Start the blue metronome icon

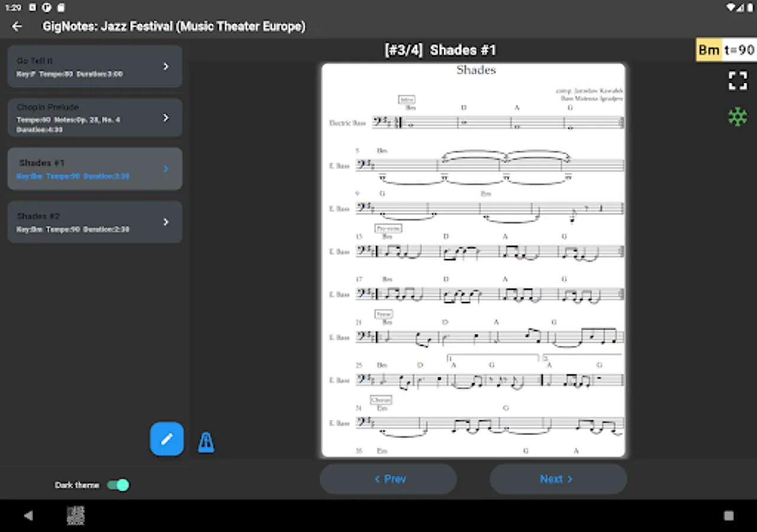pyautogui.click(x=206, y=442)
